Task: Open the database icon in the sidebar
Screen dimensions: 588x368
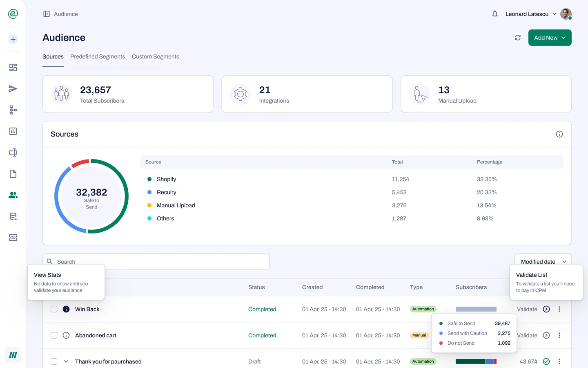Action: tap(13, 216)
